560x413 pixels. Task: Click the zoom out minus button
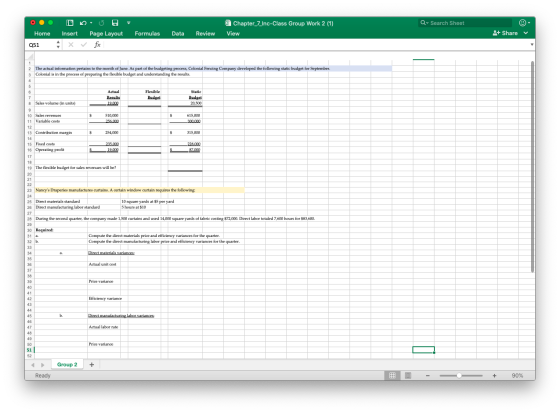click(428, 375)
